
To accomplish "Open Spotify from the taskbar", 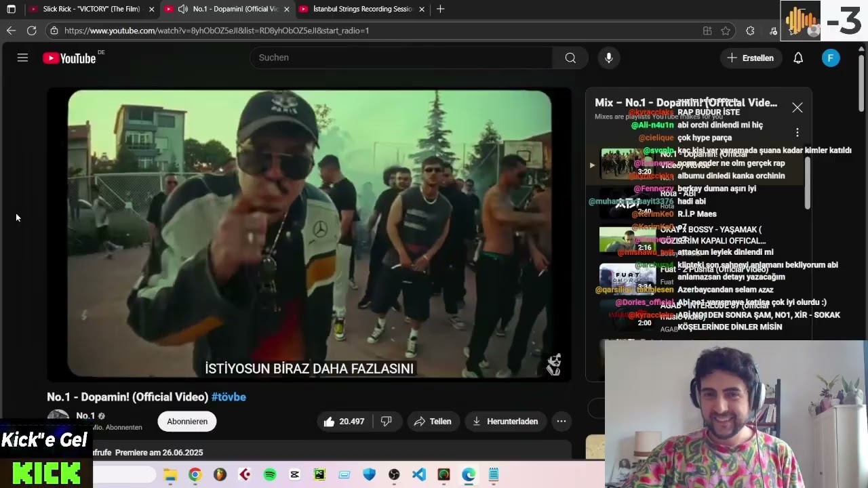I will coord(270,475).
